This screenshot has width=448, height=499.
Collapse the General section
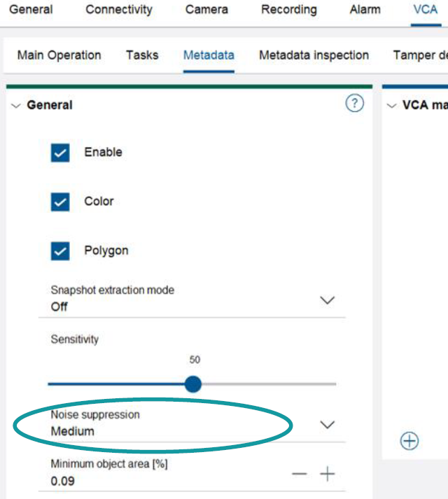click(17, 106)
